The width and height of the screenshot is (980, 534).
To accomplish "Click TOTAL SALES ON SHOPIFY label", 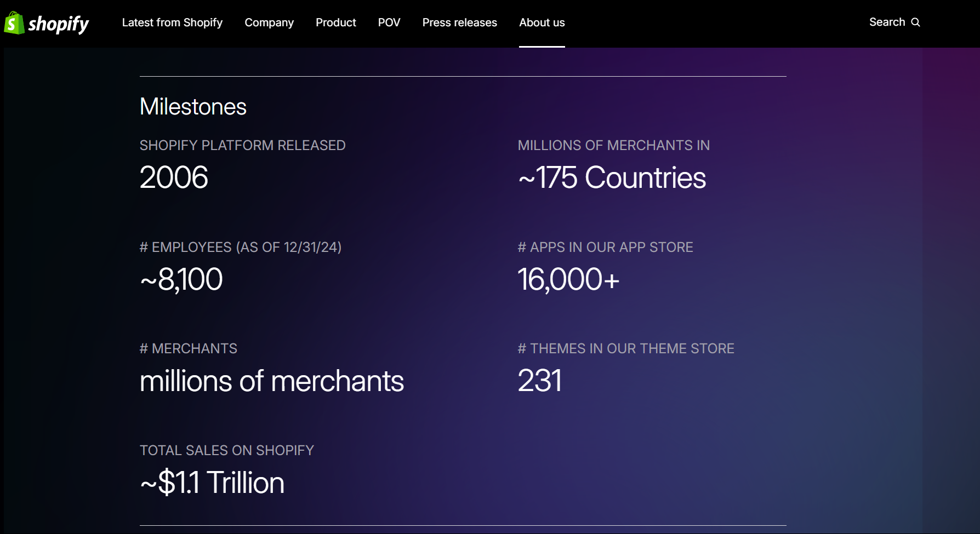I will [226, 450].
